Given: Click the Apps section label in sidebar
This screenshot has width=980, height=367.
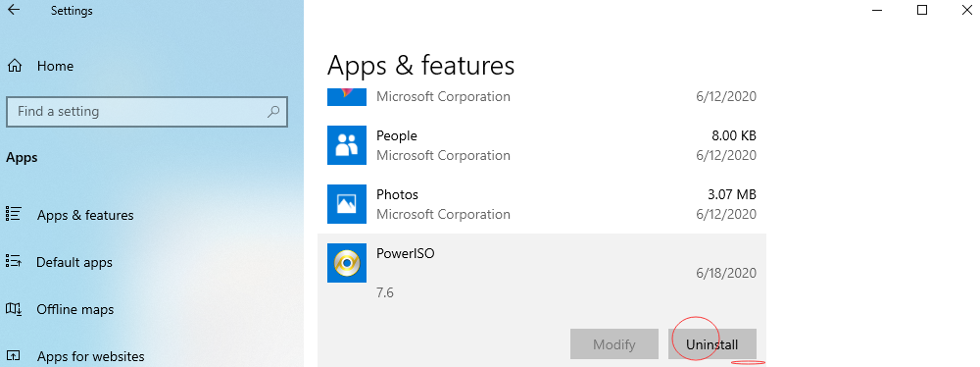Looking at the screenshot, I should (x=22, y=158).
